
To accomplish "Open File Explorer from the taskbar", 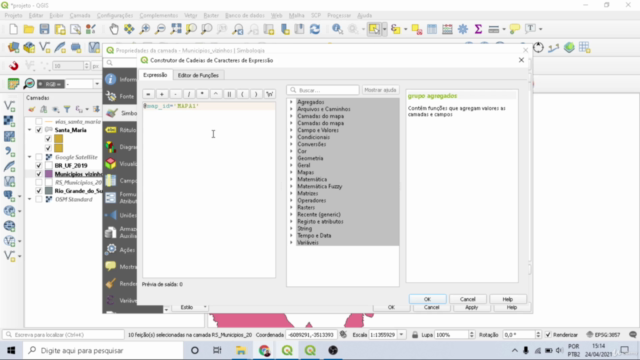I will tap(241, 350).
